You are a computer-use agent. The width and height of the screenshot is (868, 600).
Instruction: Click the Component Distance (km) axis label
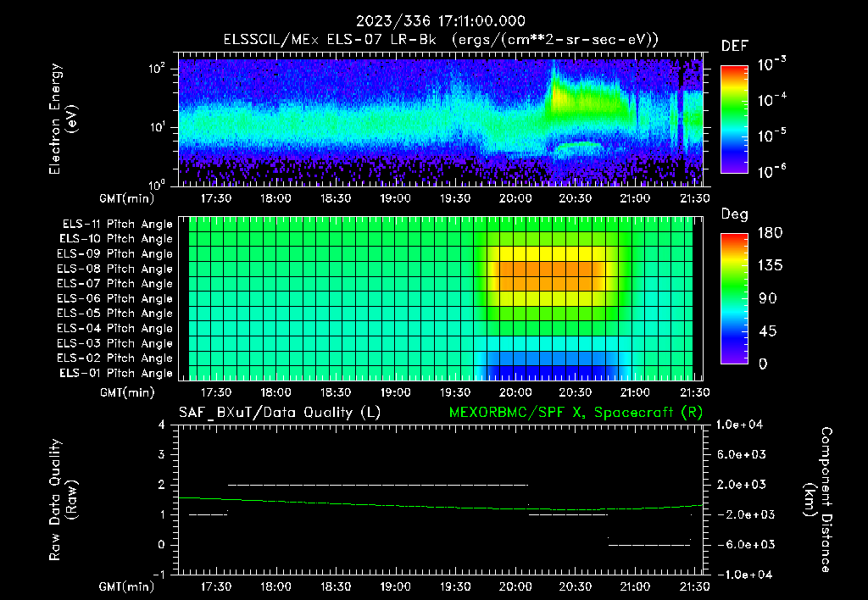click(x=818, y=500)
